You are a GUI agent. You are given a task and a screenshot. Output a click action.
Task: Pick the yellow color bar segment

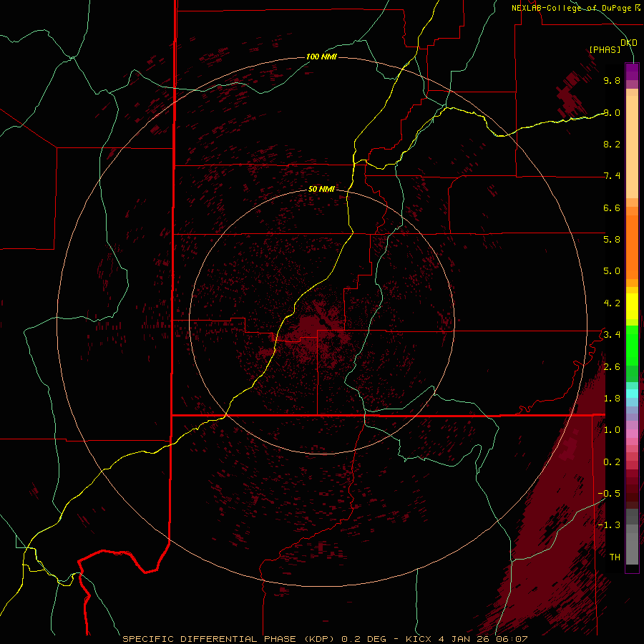632,306
